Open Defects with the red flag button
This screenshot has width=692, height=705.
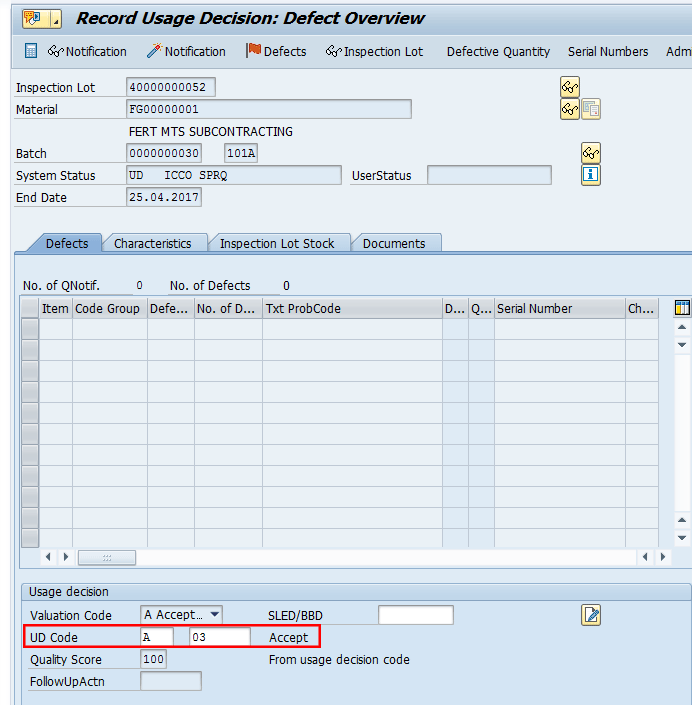point(276,51)
